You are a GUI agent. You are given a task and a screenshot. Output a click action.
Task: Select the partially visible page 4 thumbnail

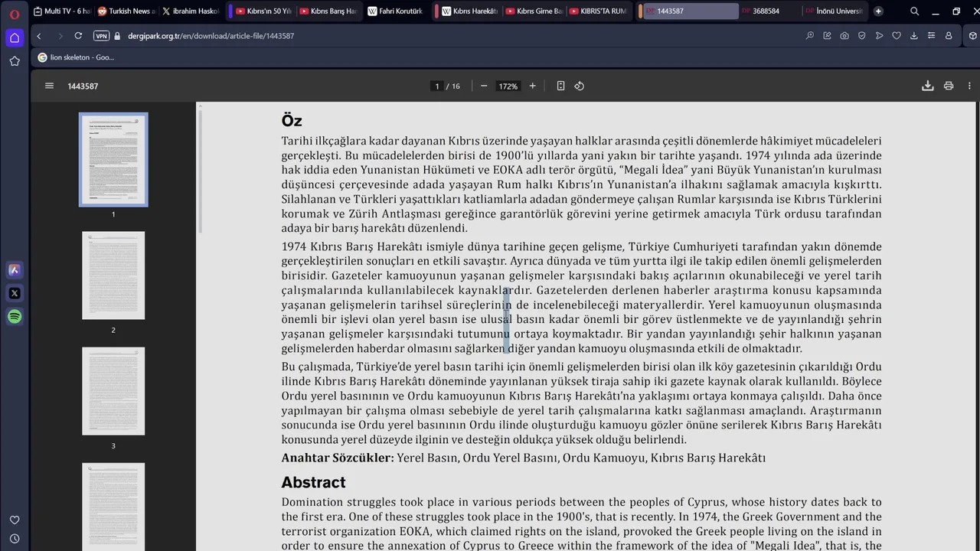click(x=113, y=507)
